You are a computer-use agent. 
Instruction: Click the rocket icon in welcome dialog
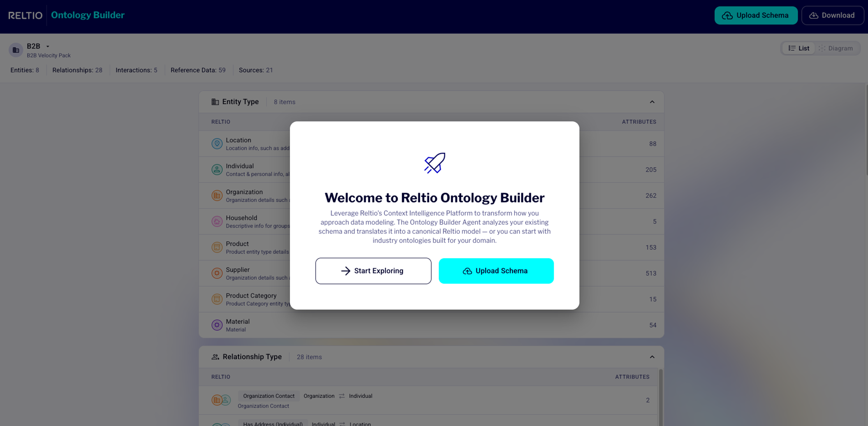[x=435, y=163]
